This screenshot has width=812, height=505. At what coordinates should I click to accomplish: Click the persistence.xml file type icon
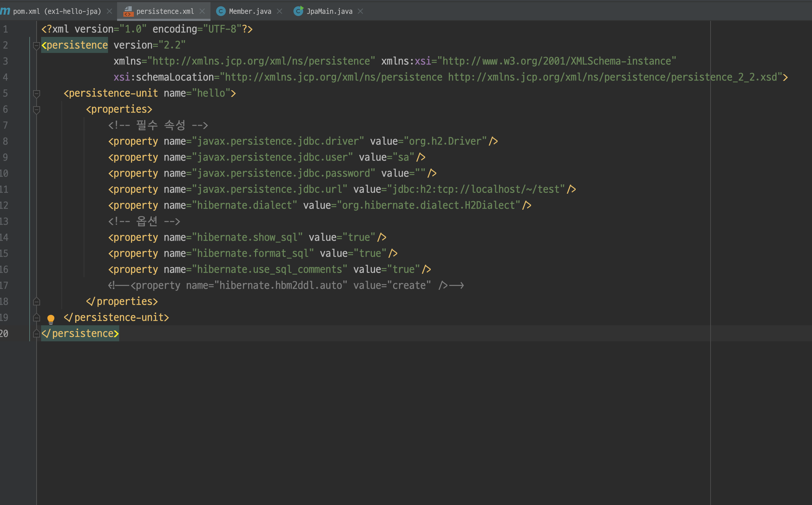(x=128, y=11)
